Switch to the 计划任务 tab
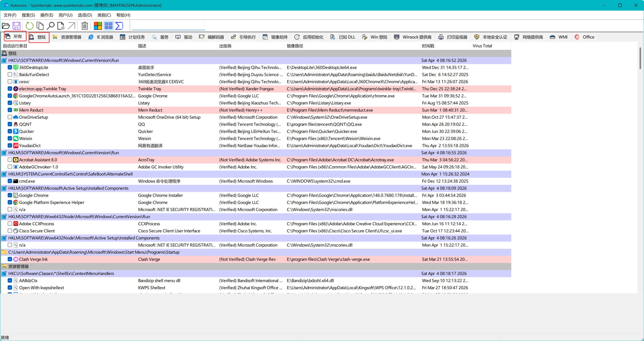The width and height of the screenshot is (644, 341). 132,37
